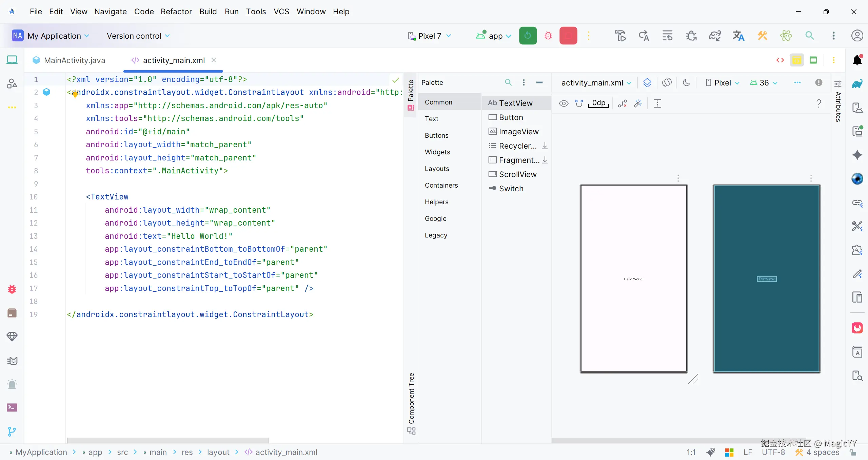The image size is (868, 460).
Task: Click the Debug app bug icon
Action: [548, 36]
